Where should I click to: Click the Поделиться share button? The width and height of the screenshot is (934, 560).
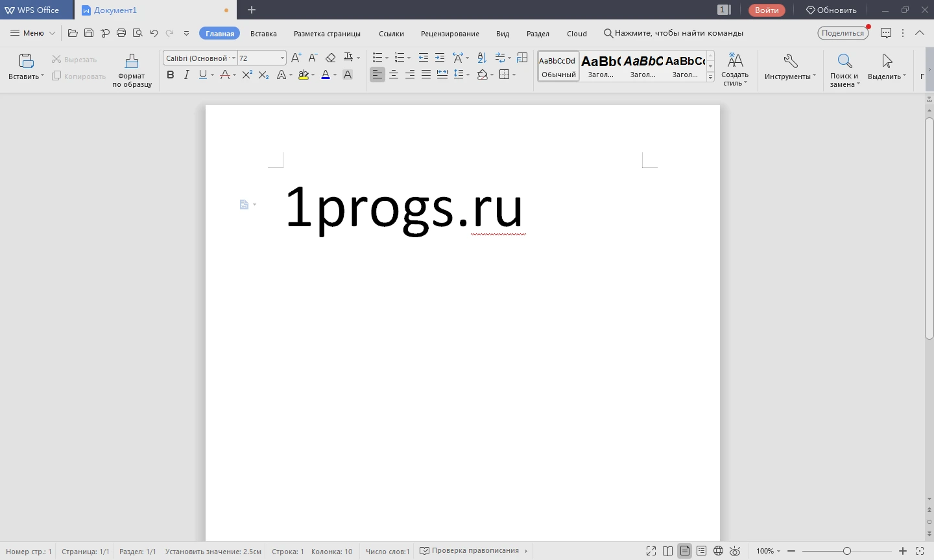[843, 33]
